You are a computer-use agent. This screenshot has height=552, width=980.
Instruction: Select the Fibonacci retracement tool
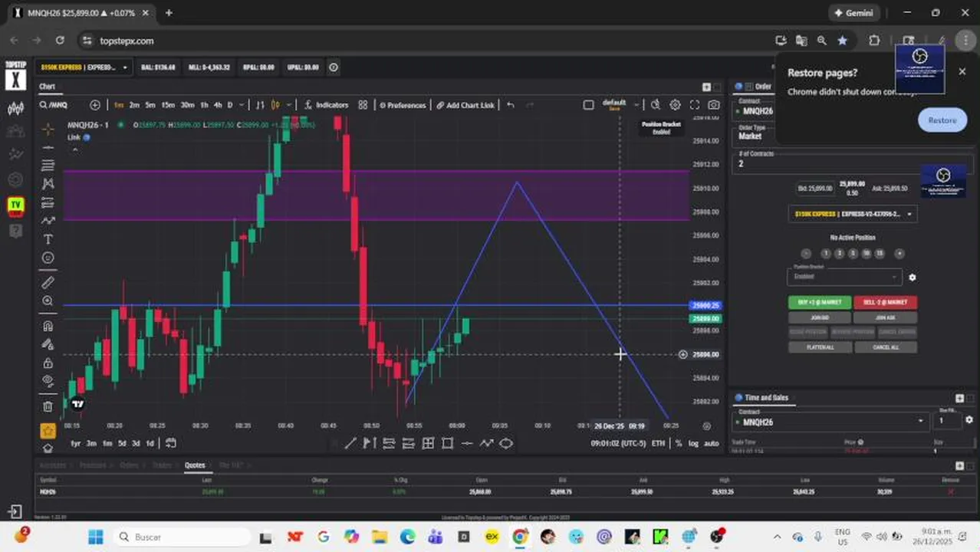(48, 166)
